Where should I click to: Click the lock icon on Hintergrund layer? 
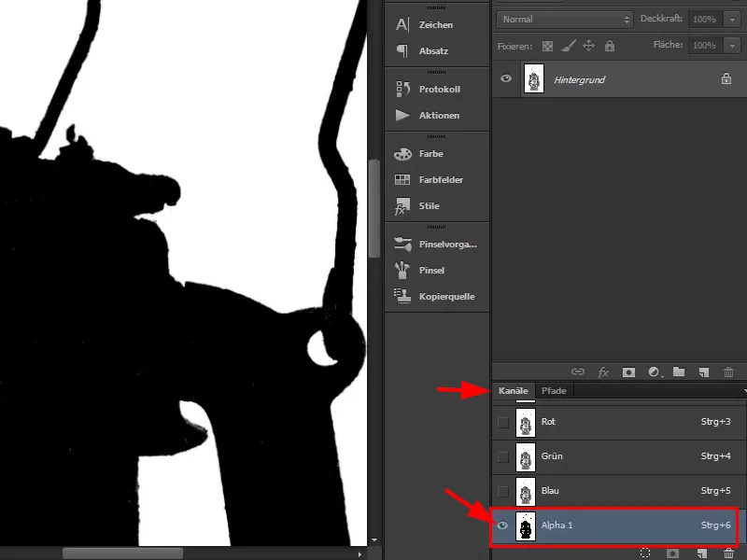click(726, 78)
